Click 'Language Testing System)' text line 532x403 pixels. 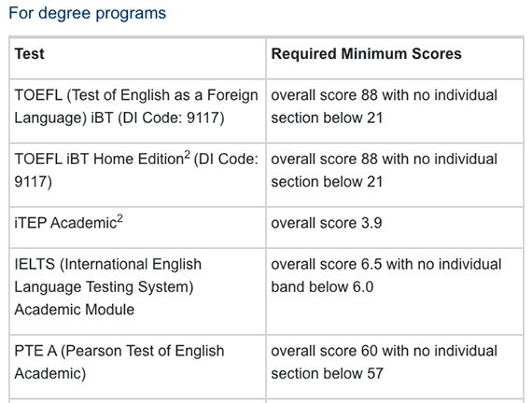pyautogui.click(x=104, y=287)
